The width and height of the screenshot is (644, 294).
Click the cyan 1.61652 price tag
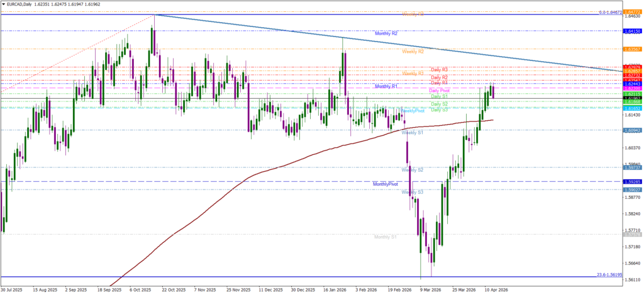(x=632, y=108)
